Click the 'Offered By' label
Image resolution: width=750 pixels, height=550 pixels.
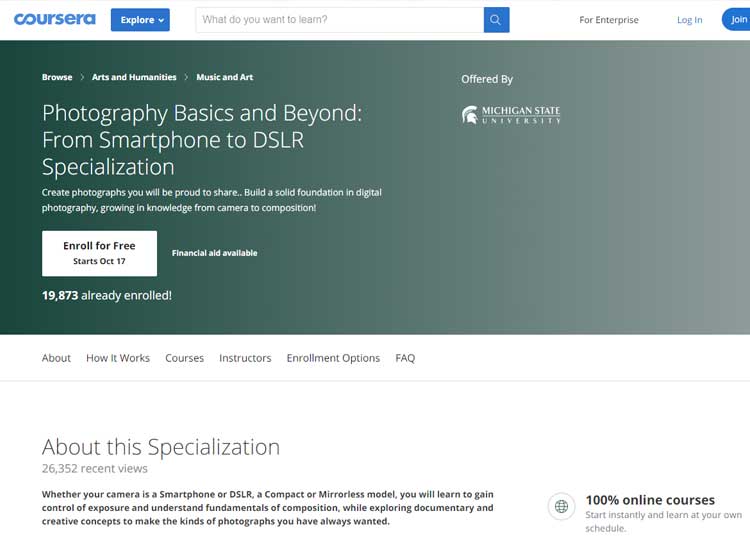point(487,79)
